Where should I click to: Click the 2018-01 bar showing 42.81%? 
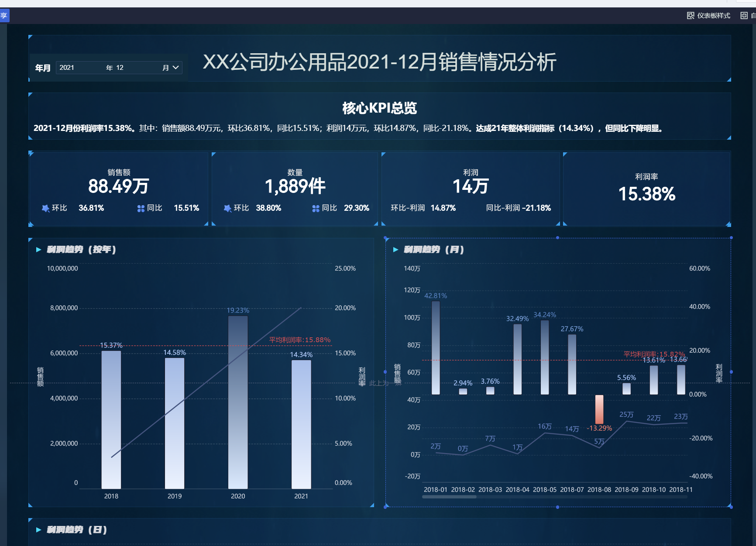tap(436, 347)
